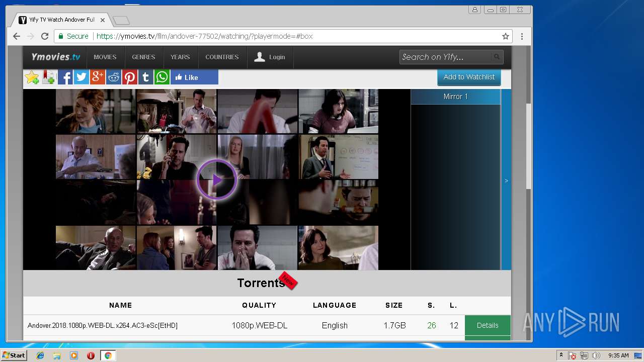The image size is (644, 362).
Task: Click the browser back arrow
Action: [17, 36]
